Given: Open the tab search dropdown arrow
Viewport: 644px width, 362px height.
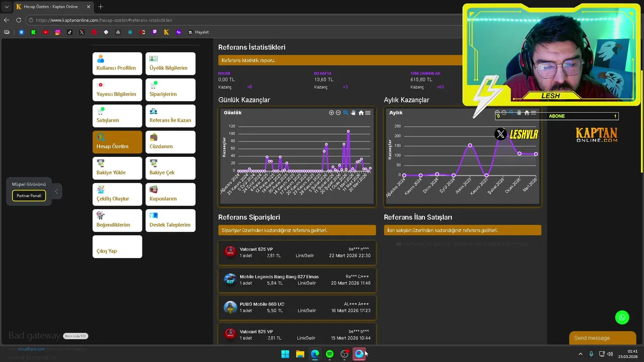Looking at the screenshot, I should click(7, 7).
